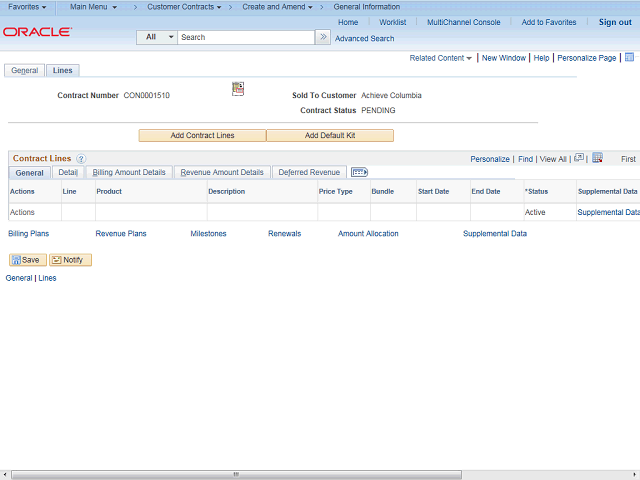
Task: Click Personalize link in Contract Lines grid
Action: [490, 159]
